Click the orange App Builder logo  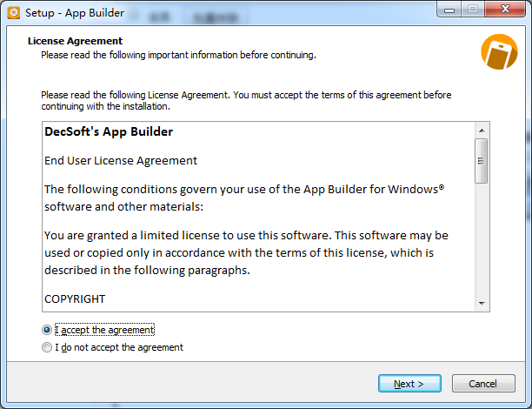499,52
